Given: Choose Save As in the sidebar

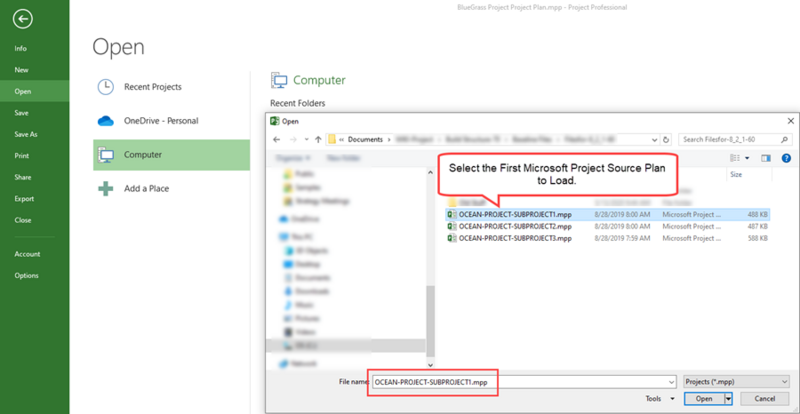Looking at the screenshot, I should pyautogui.click(x=26, y=134).
